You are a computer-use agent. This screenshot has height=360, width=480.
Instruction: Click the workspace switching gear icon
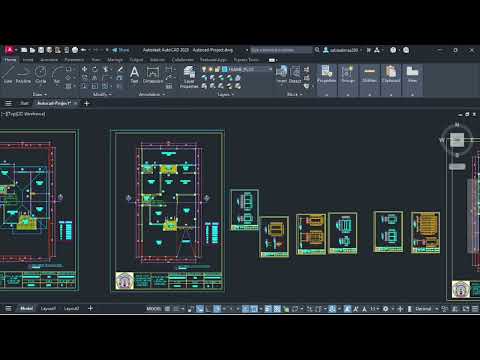(386, 309)
